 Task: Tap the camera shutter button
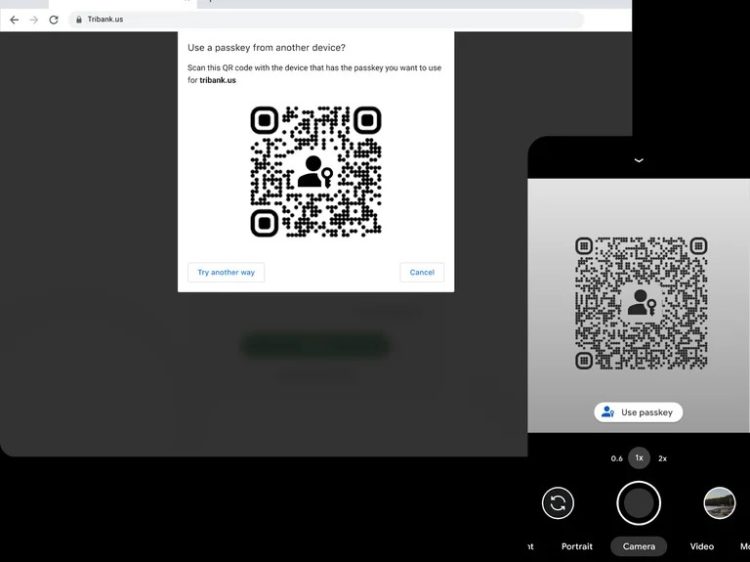[639, 503]
